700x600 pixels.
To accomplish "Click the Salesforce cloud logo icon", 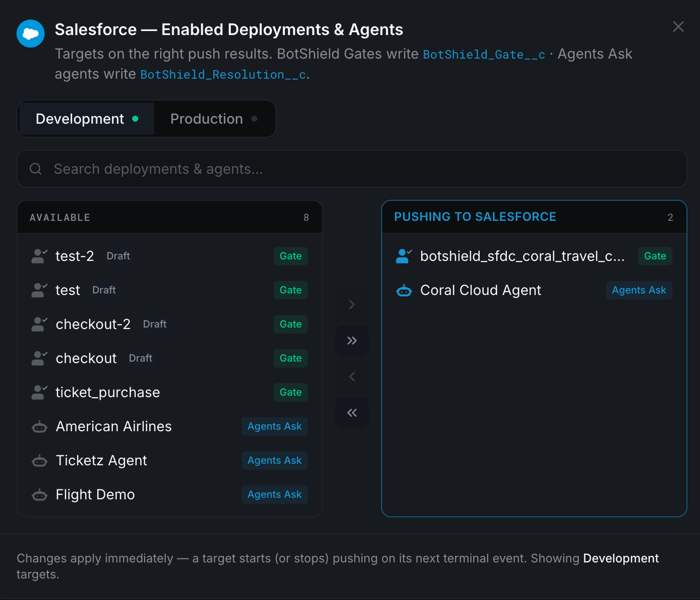I will pos(31,34).
